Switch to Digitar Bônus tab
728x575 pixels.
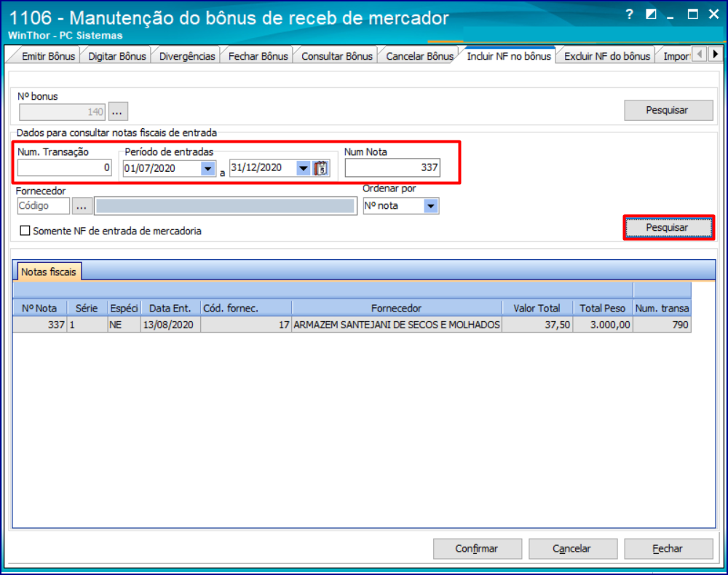(117, 56)
